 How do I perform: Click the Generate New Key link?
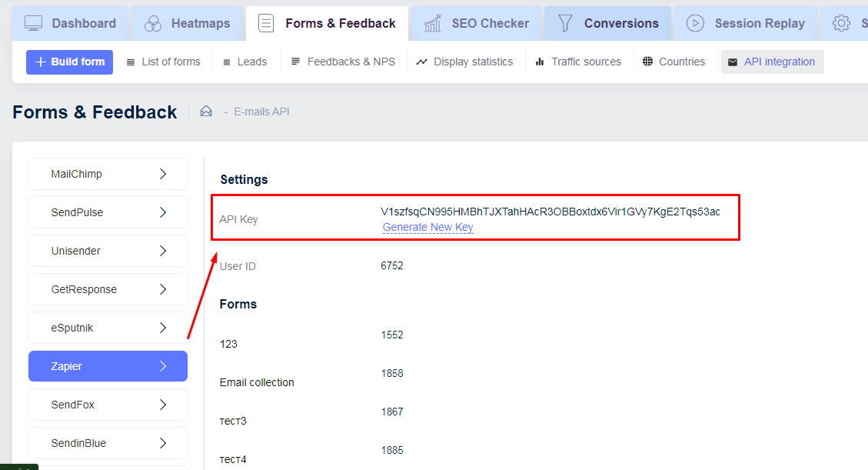(427, 227)
